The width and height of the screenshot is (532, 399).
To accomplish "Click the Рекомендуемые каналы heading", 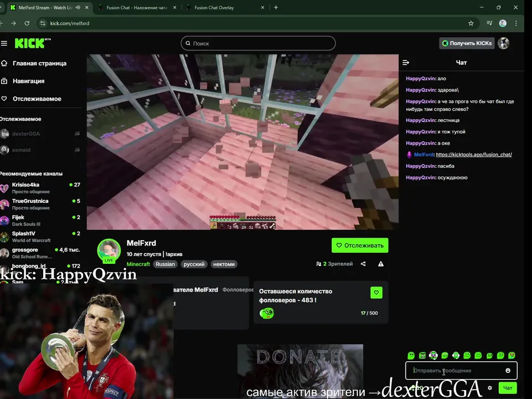I will coord(31,173).
